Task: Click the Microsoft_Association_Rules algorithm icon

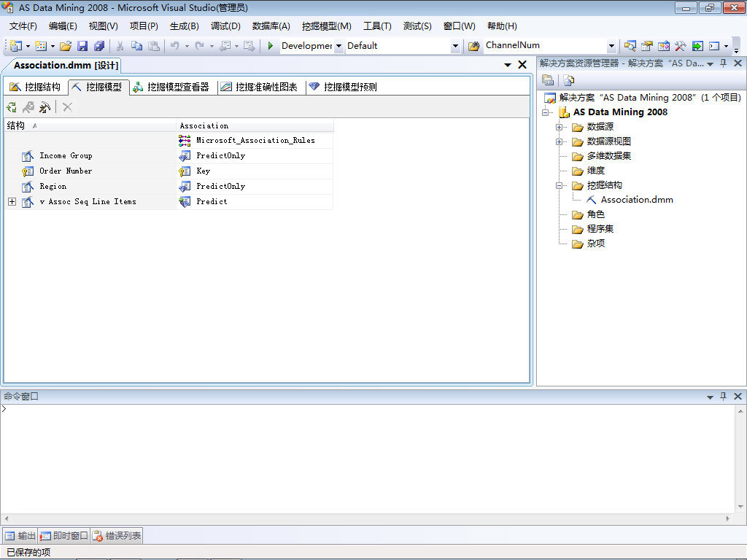Action: [185, 140]
